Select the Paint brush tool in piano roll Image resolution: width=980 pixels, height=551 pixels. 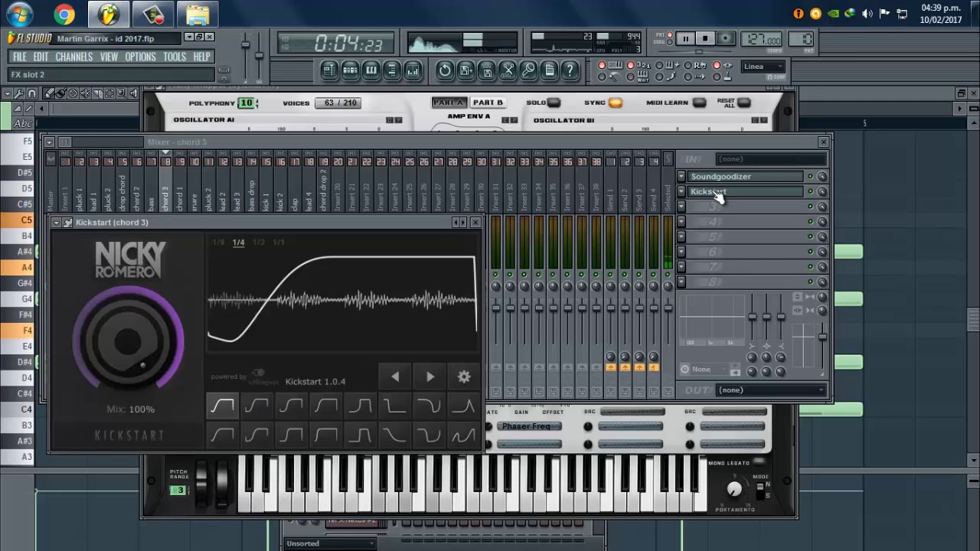click(61, 93)
